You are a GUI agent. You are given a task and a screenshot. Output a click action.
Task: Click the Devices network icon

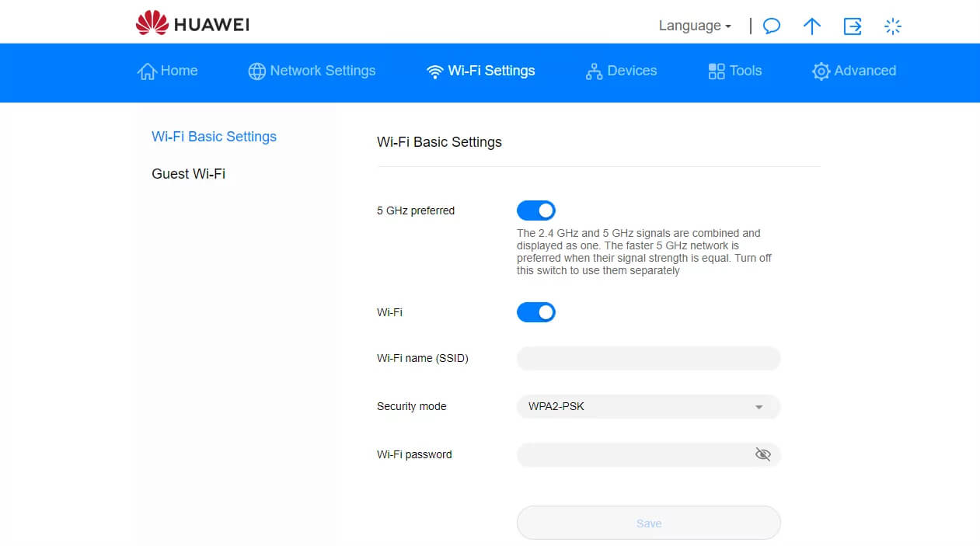(x=594, y=71)
